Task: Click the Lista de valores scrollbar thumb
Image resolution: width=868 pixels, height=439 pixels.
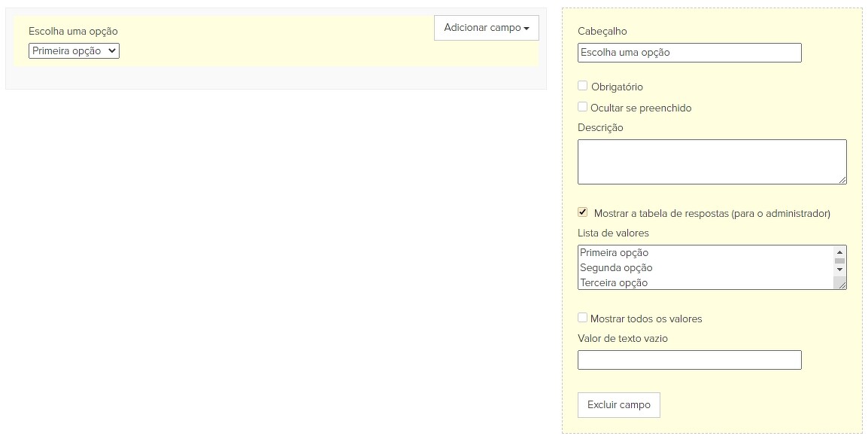Action: tap(839, 261)
